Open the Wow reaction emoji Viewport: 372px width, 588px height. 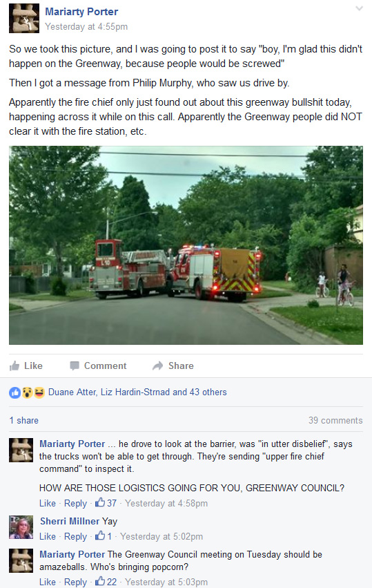(x=27, y=392)
